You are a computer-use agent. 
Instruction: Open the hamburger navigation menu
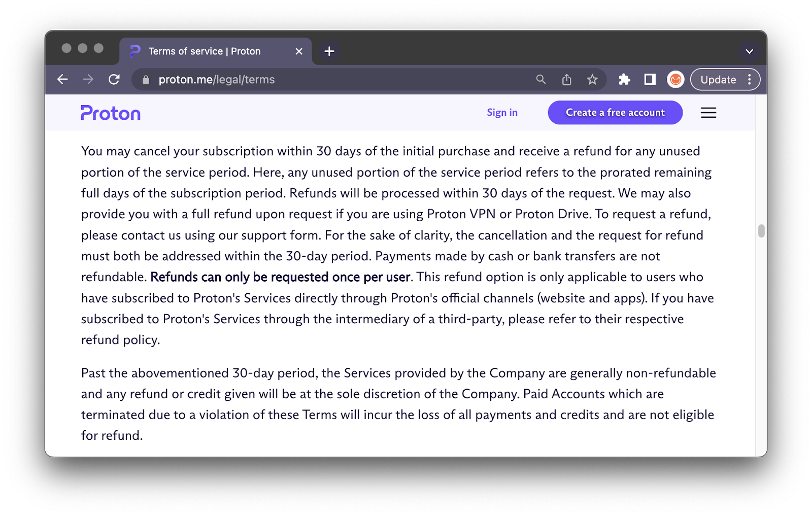click(x=708, y=113)
